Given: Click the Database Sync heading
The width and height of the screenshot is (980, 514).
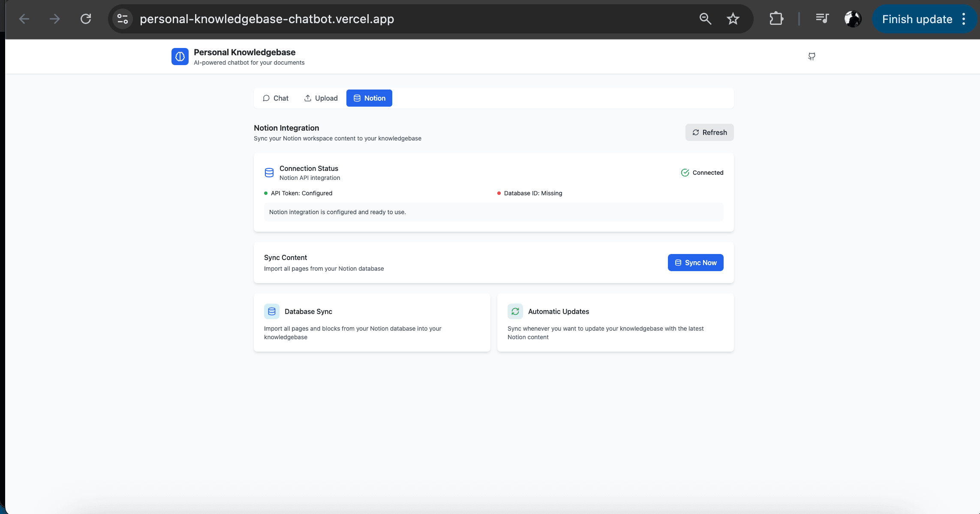Looking at the screenshot, I should tap(308, 311).
